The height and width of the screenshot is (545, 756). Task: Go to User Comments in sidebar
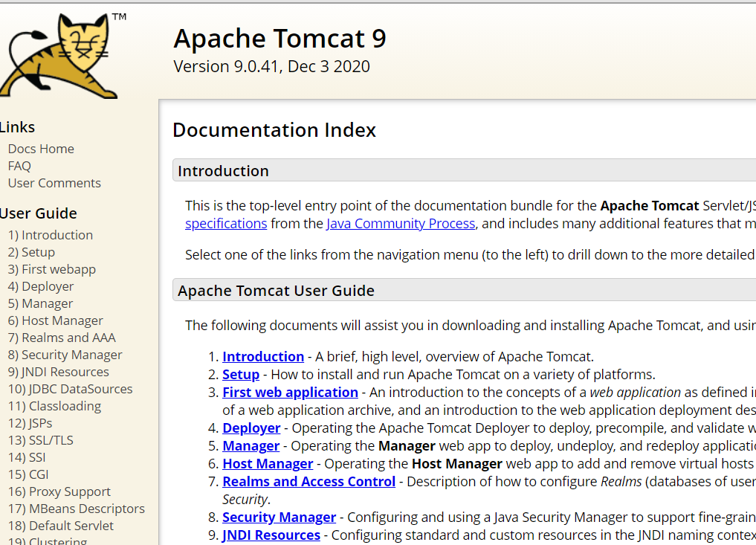(x=54, y=183)
